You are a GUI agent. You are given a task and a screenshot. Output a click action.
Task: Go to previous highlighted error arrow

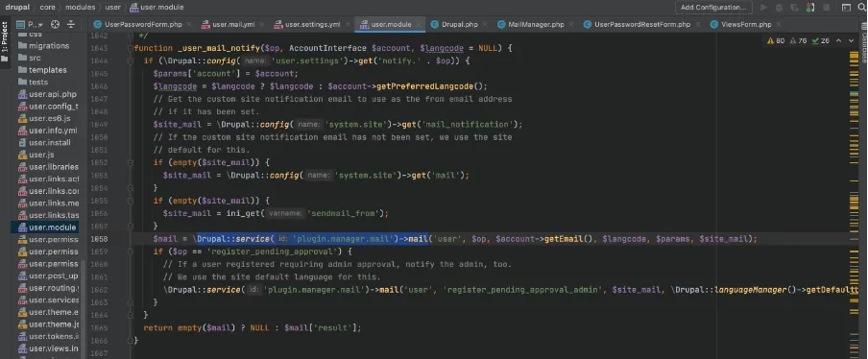(x=838, y=40)
